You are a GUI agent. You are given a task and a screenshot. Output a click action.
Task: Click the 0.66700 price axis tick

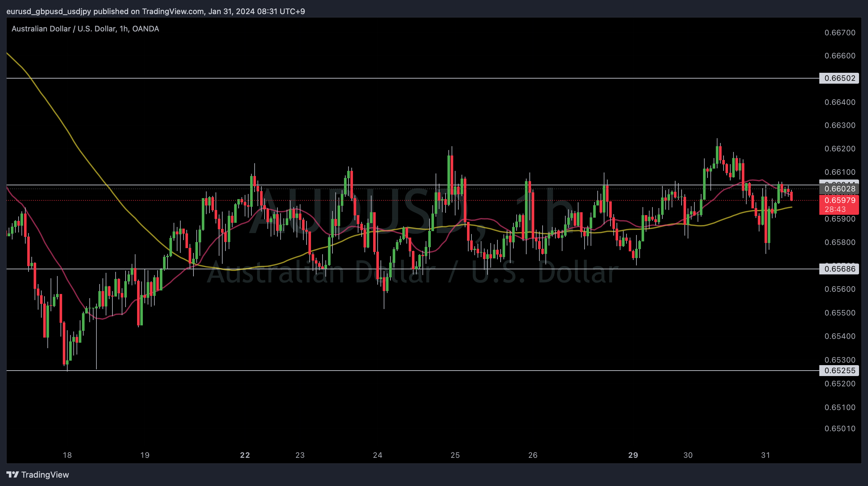click(x=840, y=33)
